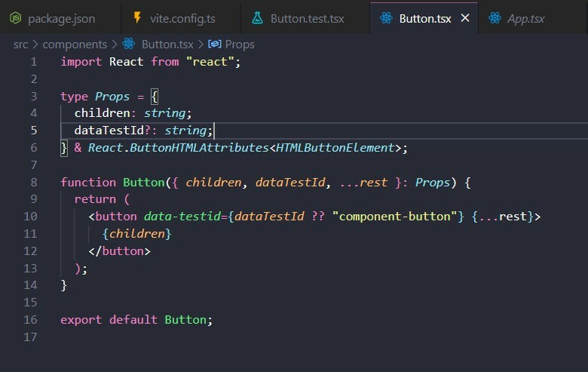This screenshot has width=588, height=372.
Task: Click "{children}" on line 11
Action: tap(136, 234)
